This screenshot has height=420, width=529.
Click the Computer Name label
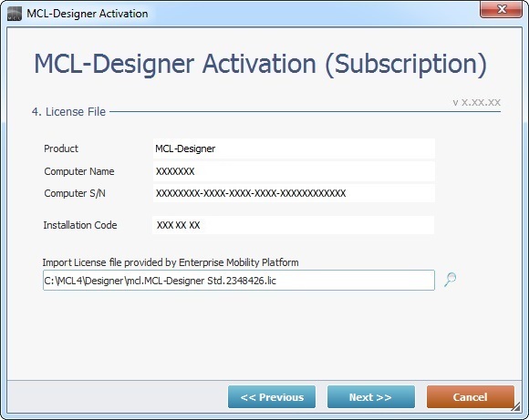pyautogui.click(x=79, y=171)
